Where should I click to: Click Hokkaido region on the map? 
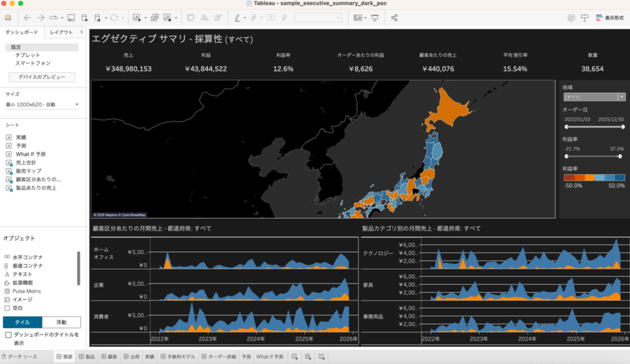pos(450,108)
